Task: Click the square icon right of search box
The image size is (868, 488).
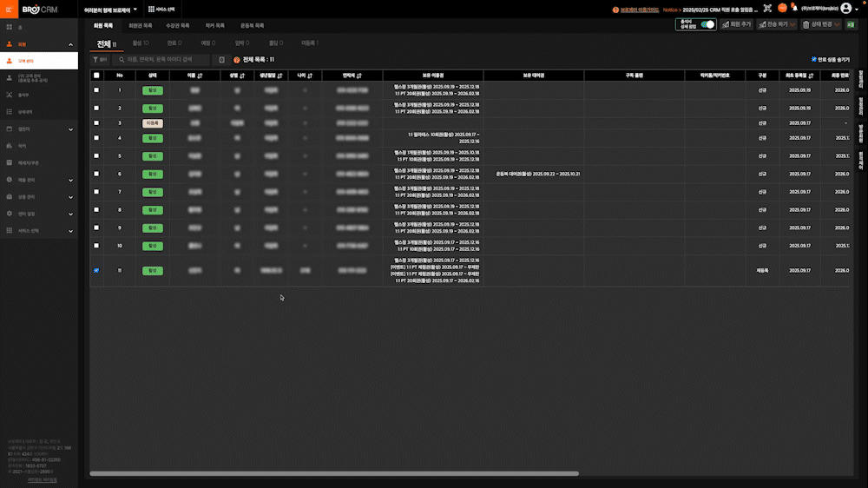Action: 221,59
